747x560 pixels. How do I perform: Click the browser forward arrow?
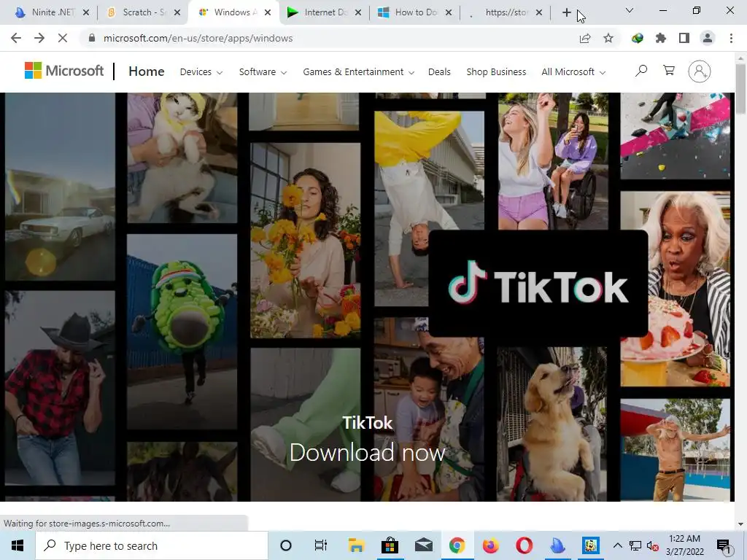[39, 38]
